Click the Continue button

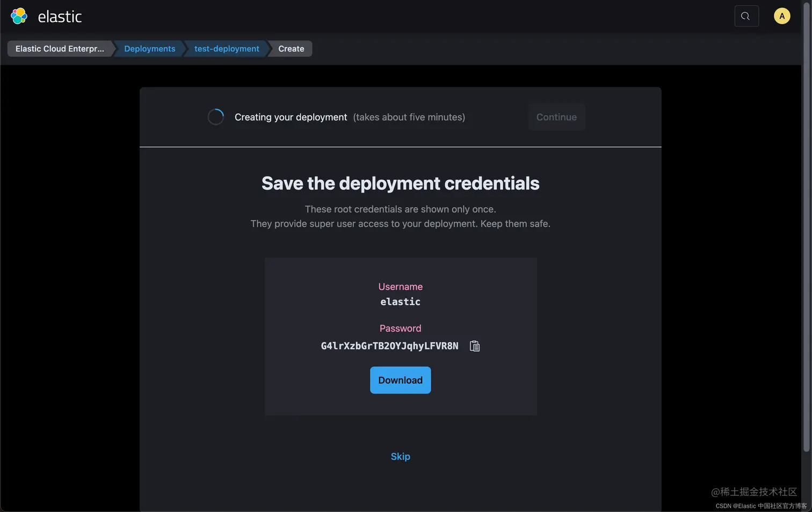(556, 117)
